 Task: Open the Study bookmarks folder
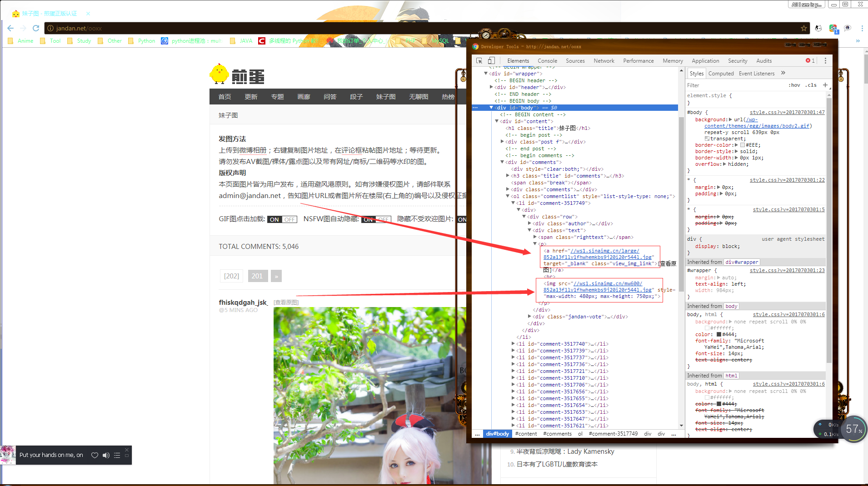click(79, 41)
